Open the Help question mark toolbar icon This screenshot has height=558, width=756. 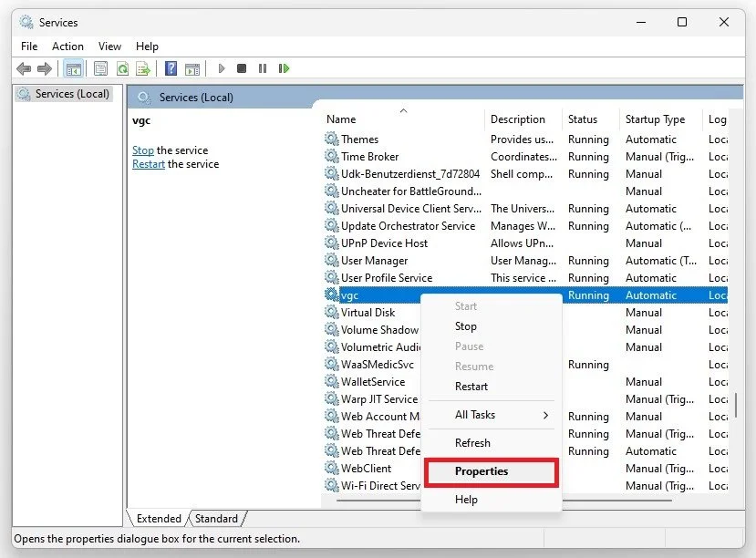pyautogui.click(x=171, y=68)
